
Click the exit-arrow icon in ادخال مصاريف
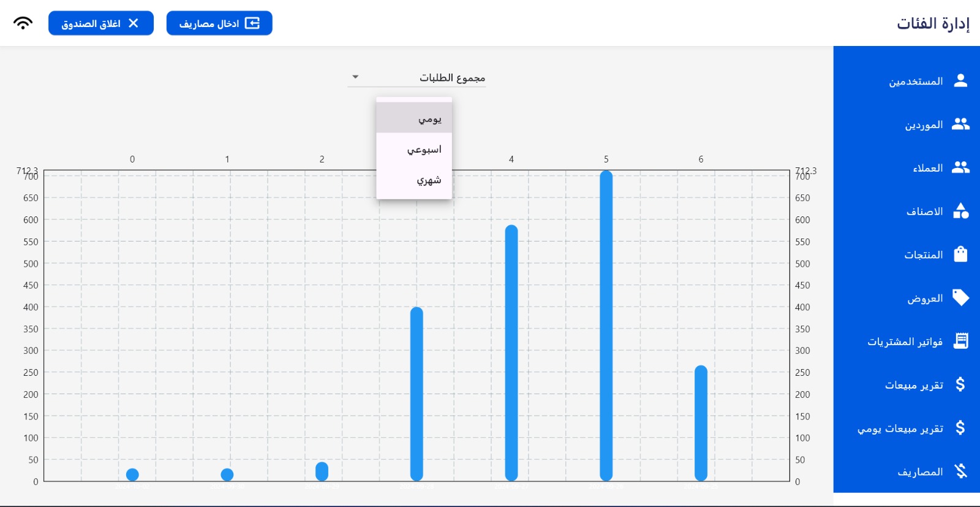[252, 23]
